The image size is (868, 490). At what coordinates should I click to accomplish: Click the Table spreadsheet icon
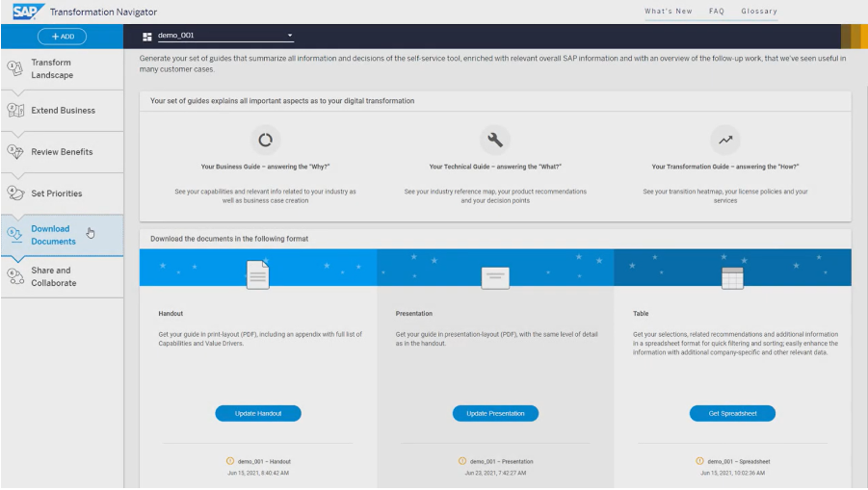(x=732, y=277)
